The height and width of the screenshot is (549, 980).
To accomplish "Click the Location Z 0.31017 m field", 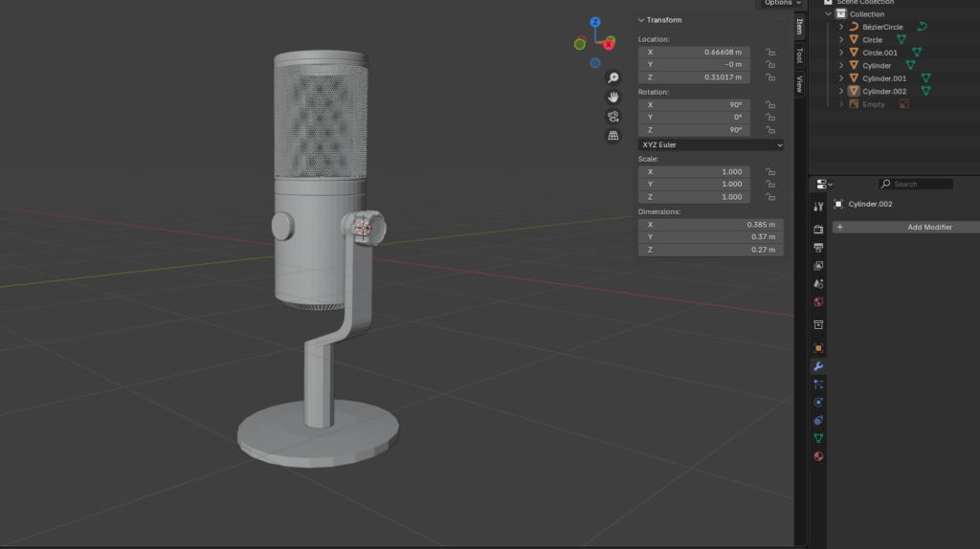I will 694,77.
